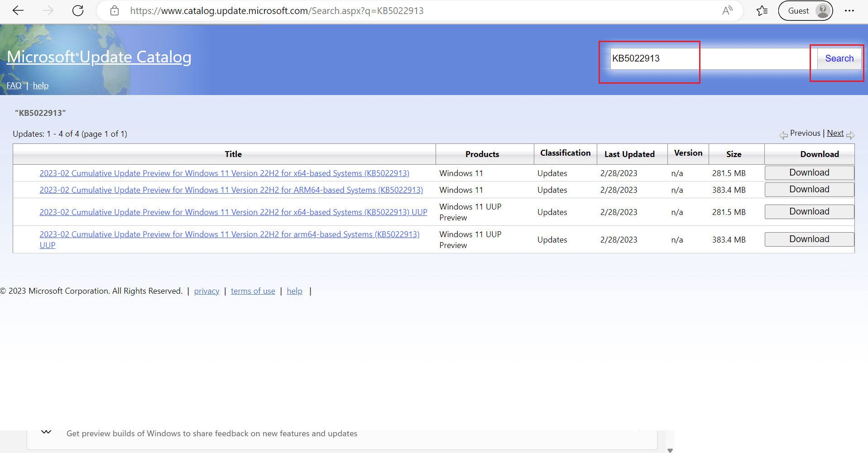Sort by the Version column header
The image size is (868, 453).
688,153
